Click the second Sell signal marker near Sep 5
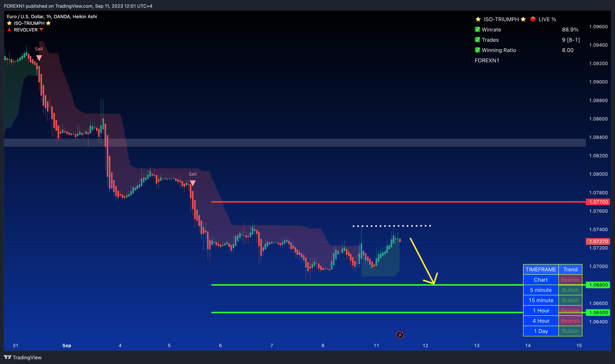 193,183
